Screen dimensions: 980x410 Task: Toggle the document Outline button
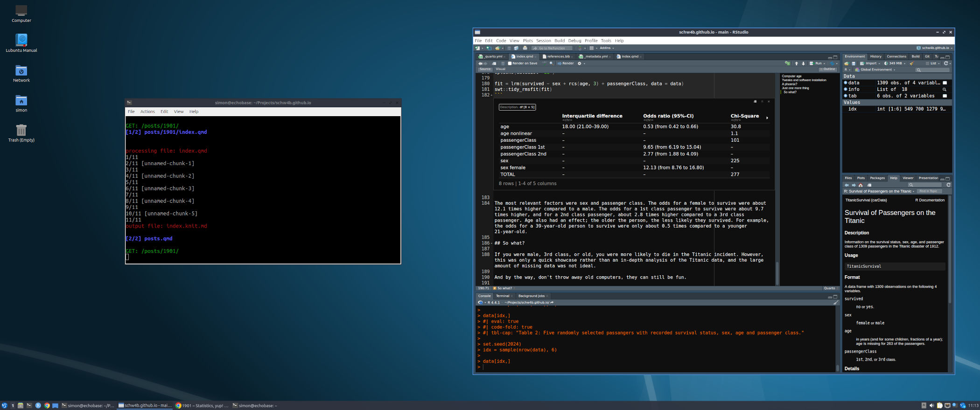point(828,69)
